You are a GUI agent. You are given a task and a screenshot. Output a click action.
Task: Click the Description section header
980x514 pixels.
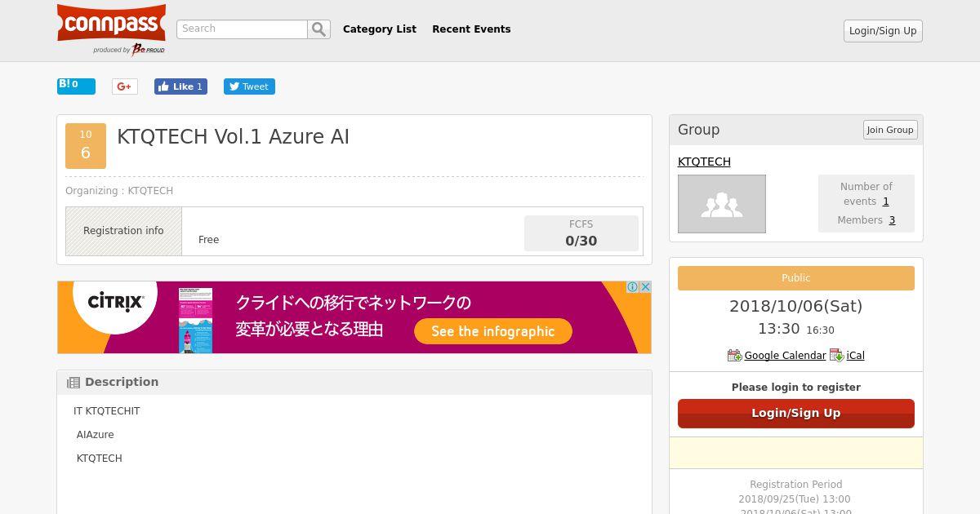tap(354, 383)
